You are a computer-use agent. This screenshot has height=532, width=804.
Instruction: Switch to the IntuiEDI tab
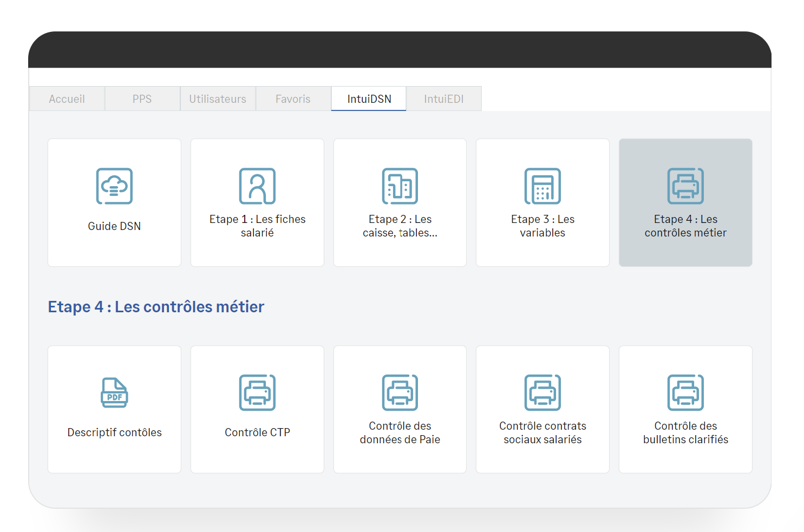click(443, 98)
